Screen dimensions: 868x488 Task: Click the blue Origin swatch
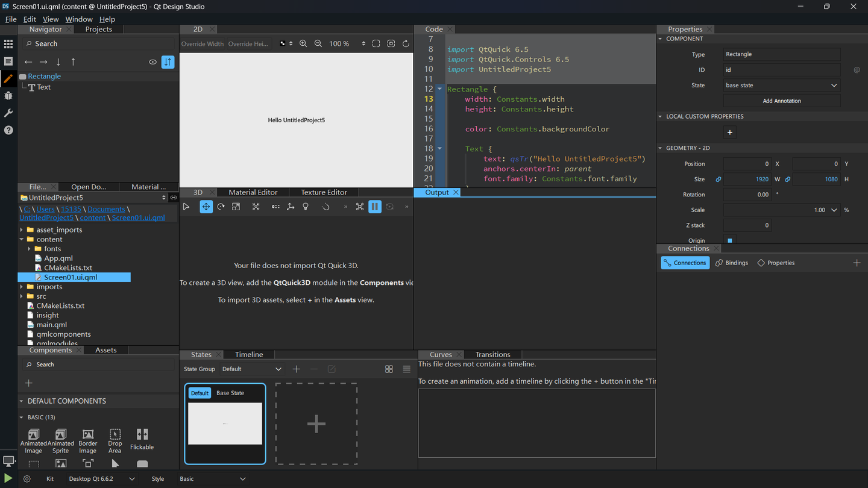coord(730,240)
